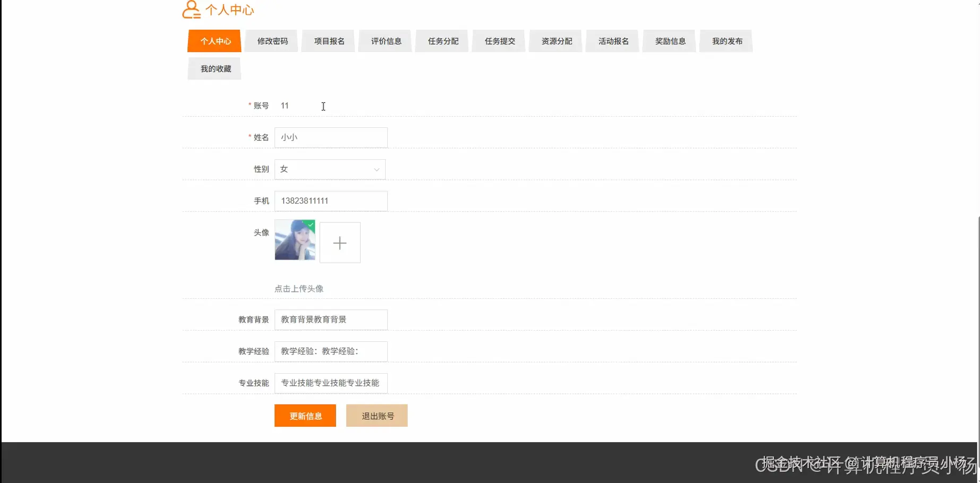The image size is (980, 483).
Task: Open the 项目报名 tab
Action: click(x=328, y=41)
